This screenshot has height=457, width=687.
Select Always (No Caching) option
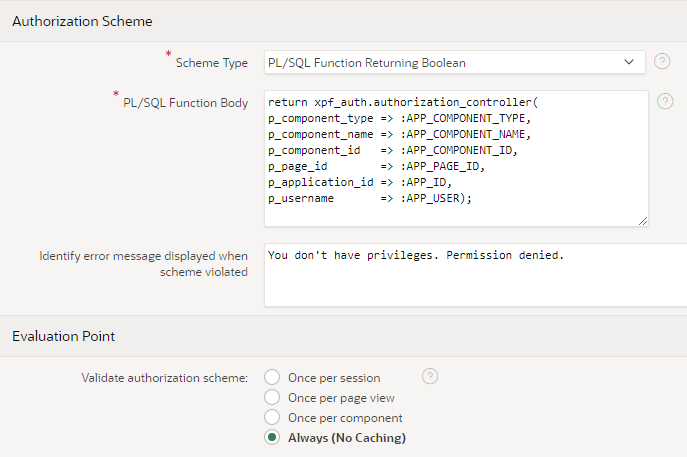[x=272, y=437]
